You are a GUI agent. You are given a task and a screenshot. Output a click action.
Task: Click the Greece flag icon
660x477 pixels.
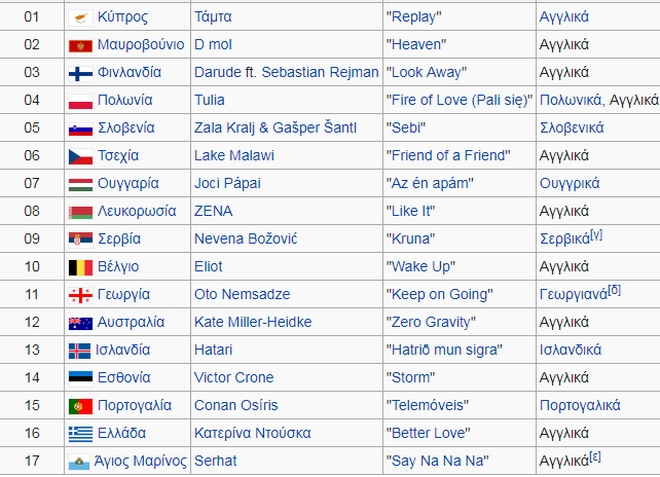pyautogui.click(x=80, y=434)
